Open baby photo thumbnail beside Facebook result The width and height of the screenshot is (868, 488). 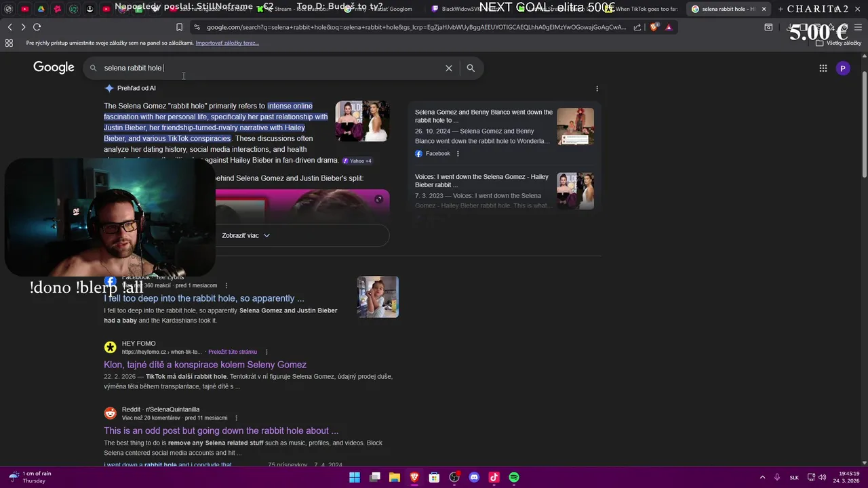[x=378, y=297]
